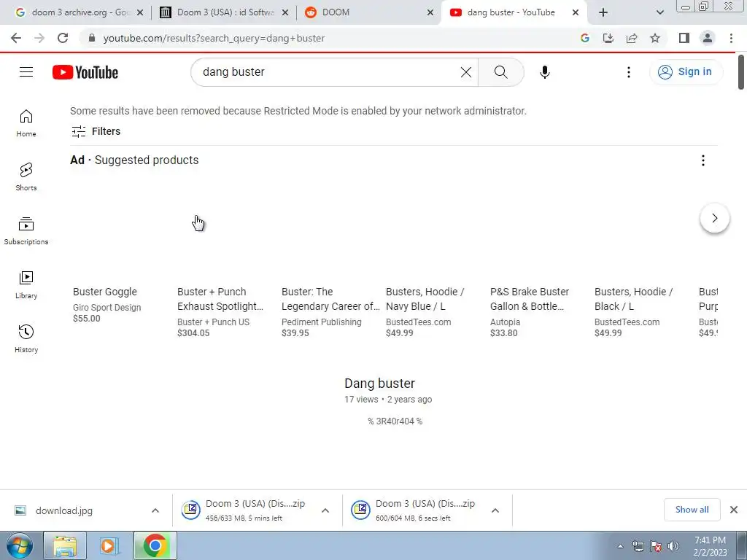Show hidden system tray icons

coord(620,546)
